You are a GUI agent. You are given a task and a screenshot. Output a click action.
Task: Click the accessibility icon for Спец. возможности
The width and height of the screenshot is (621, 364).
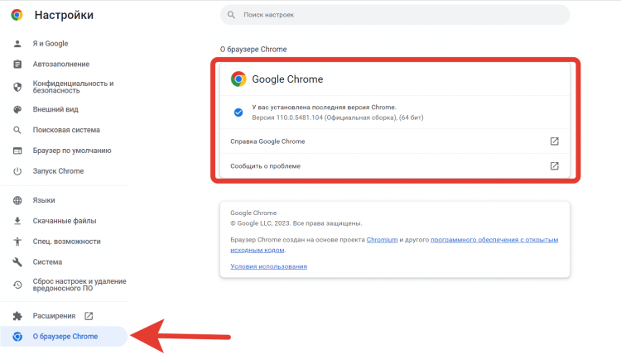17,242
